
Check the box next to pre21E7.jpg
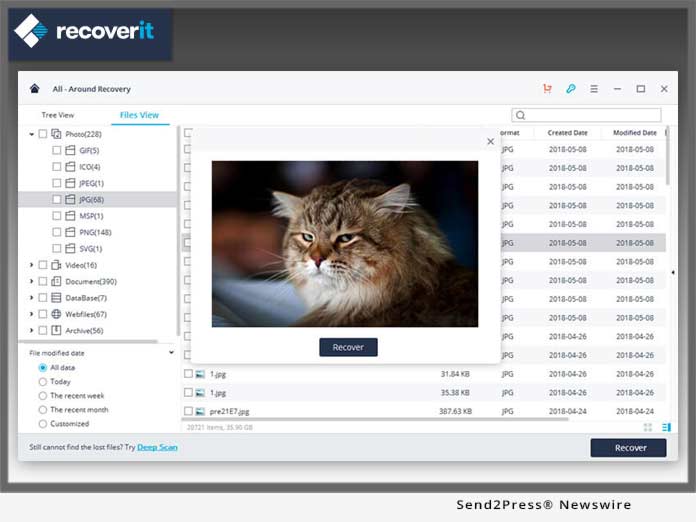pyautogui.click(x=188, y=411)
